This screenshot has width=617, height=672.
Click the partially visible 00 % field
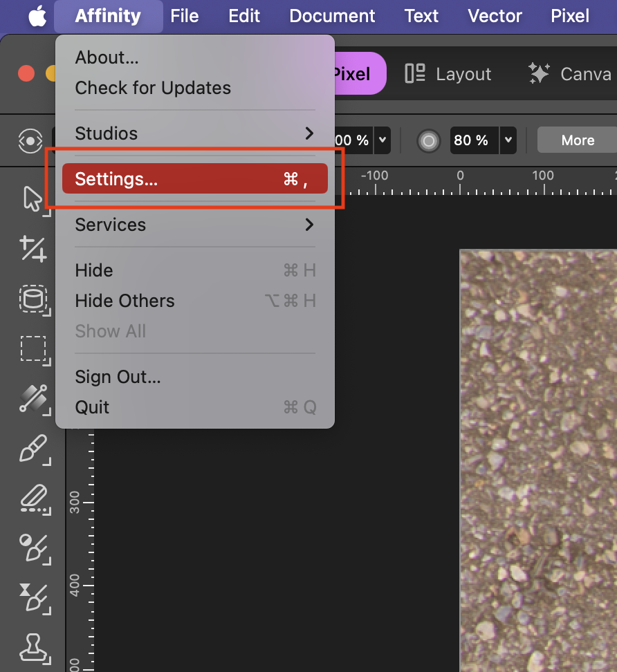click(x=353, y=140)
